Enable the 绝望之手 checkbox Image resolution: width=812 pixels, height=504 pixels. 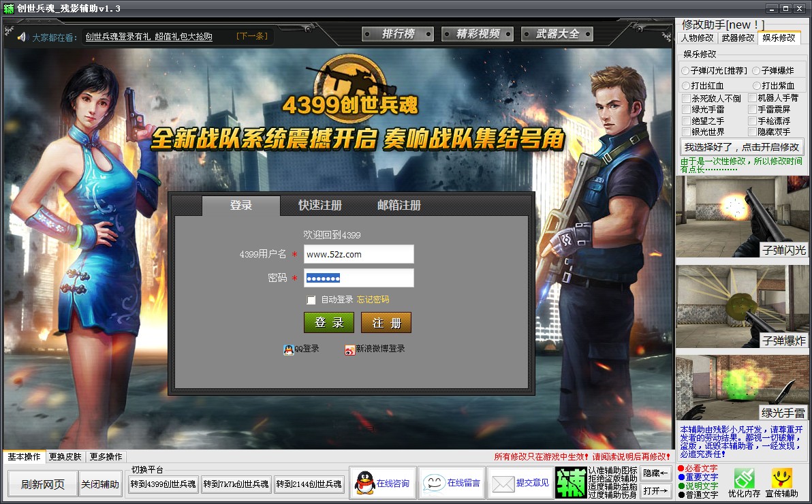(686, 121)
